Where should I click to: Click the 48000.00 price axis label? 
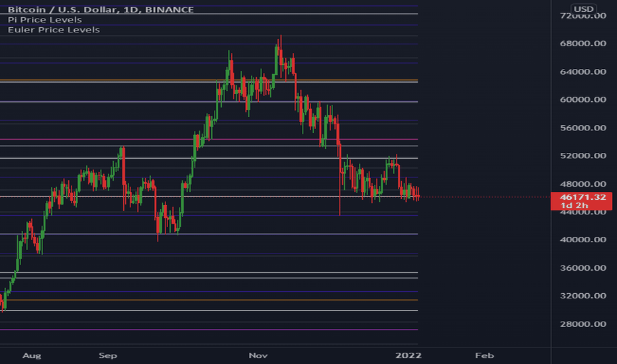pyautogui.click(x=583, y=184)
